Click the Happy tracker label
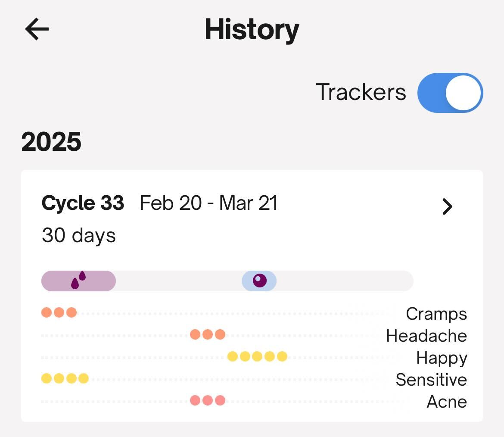The height and width of the screenshot is (437, 504). (442, 358)
